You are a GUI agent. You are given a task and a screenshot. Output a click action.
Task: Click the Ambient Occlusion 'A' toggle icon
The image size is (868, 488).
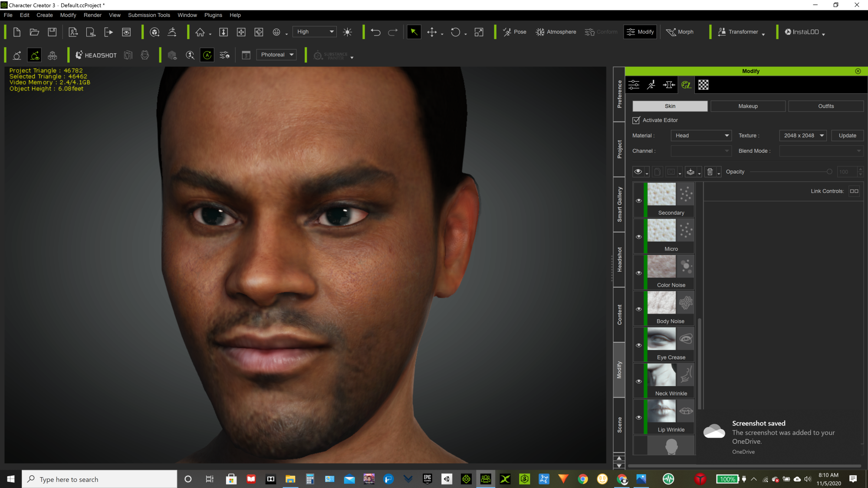pos(207,55)
